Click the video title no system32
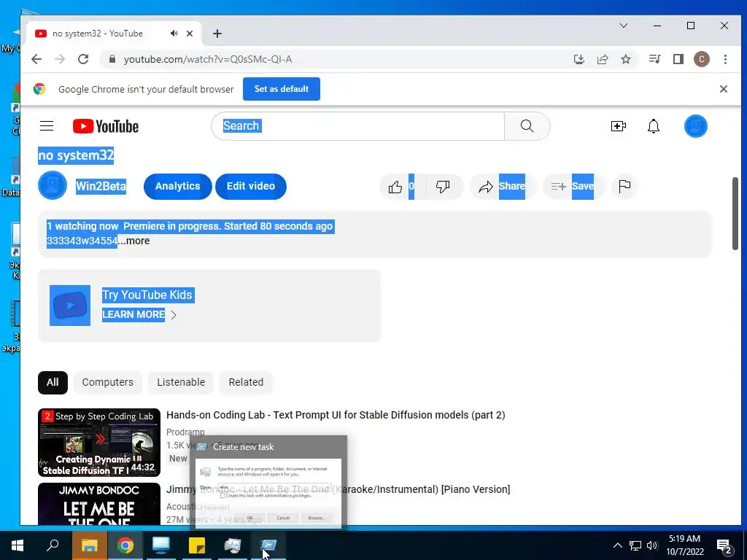This screenshot has height=560, width=747. click(76, 155)
